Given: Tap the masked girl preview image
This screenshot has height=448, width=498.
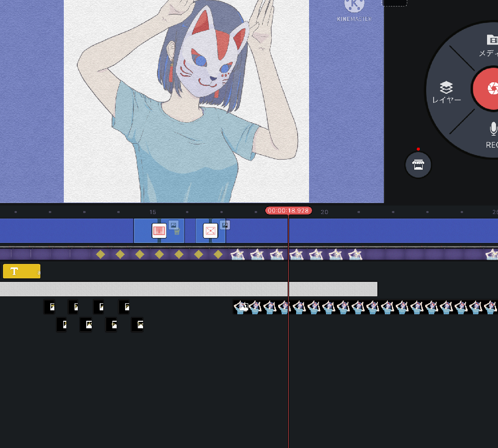Looking at the screenshot, I should point(186,101).
